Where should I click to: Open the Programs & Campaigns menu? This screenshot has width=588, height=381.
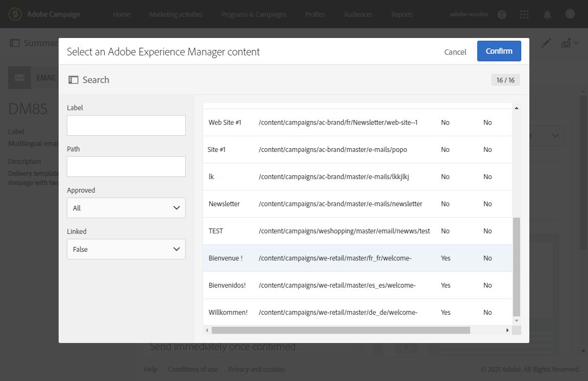[254, 15]
